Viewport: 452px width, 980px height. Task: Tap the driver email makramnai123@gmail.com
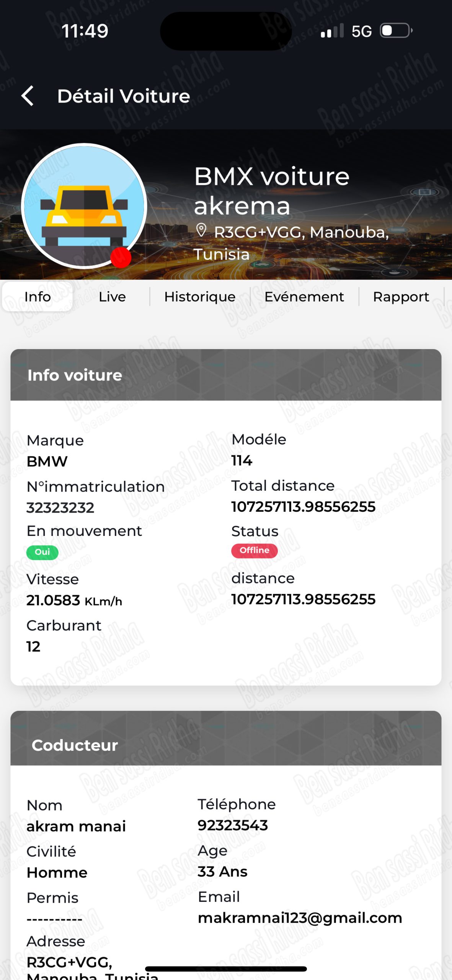click(300, 918)
